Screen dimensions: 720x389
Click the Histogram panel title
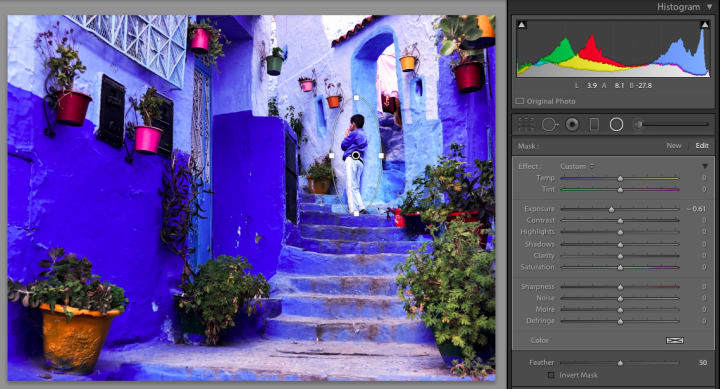pyautogui.click(x=678, y=7)
